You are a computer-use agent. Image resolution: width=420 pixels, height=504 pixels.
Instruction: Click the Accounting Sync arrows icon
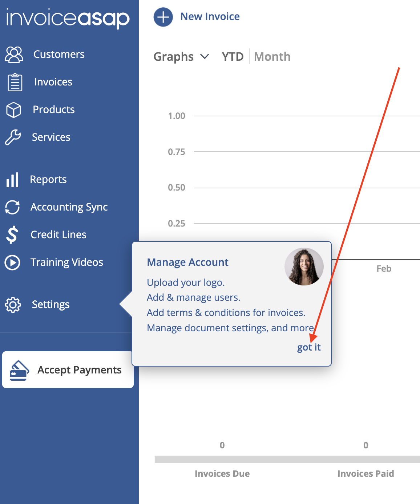click(13, 207)
